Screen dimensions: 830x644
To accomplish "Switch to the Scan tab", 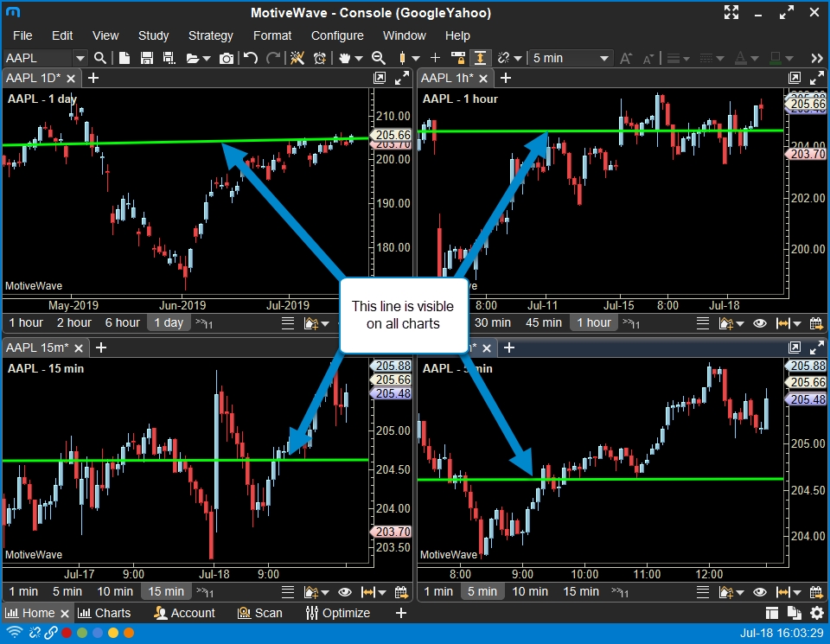I will point(261,613).
